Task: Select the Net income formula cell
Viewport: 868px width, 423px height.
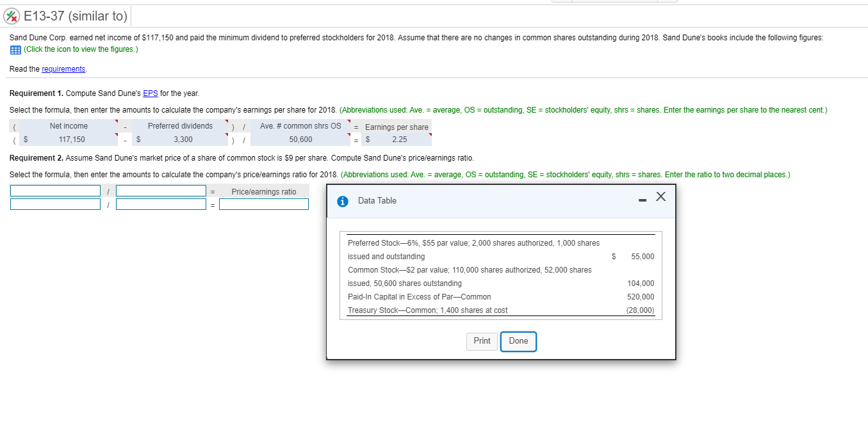Action: [69, 126]
